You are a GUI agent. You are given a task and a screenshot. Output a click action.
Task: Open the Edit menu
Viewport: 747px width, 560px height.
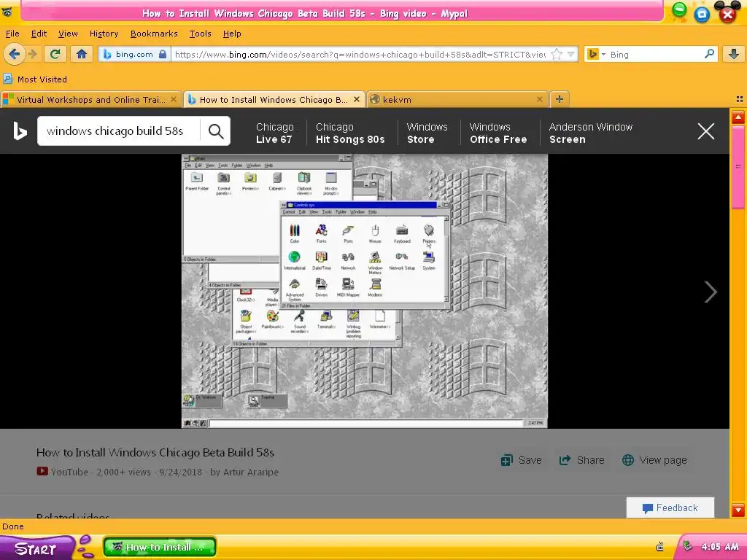pos(39,34)
